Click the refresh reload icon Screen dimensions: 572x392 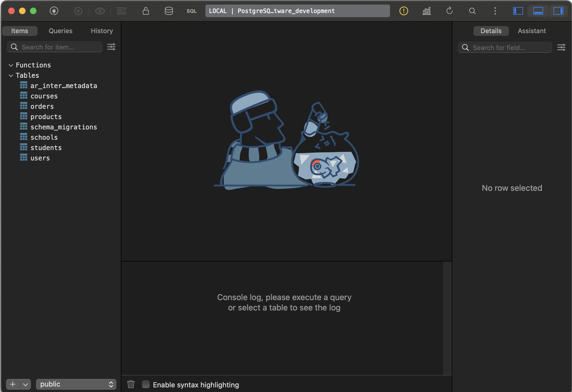pyautogui.click(x=450, y=11)
